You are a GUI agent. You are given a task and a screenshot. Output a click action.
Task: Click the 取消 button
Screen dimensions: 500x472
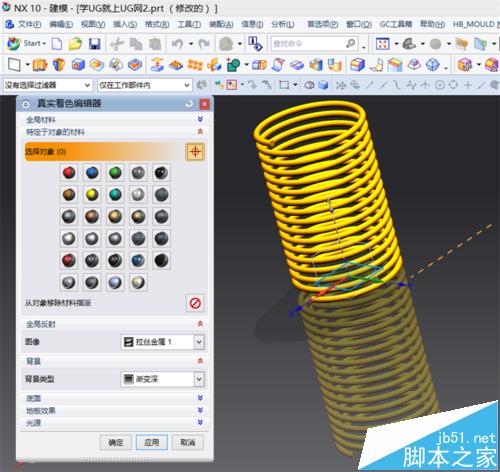tap(188, 443)
